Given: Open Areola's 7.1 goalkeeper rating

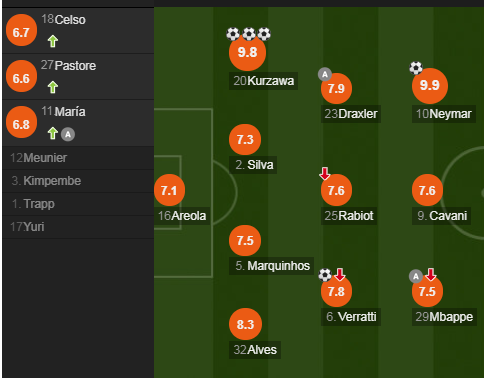Looking at the screenshot, I should (x=169, y=190).
